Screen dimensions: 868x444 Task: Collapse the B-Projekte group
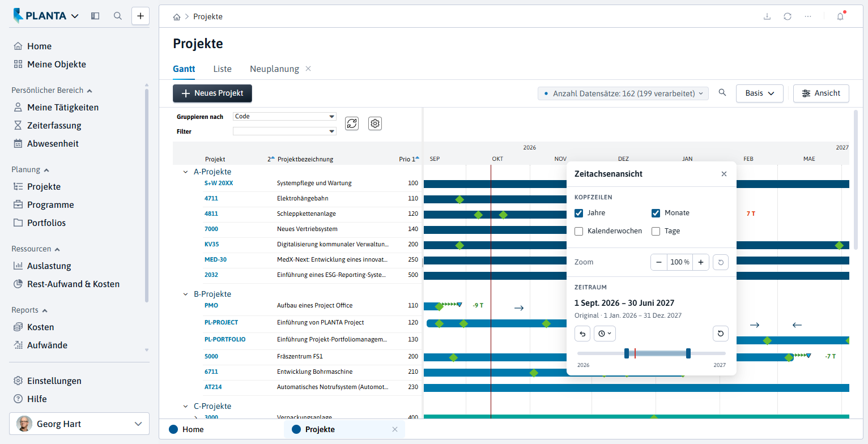(185, 294)
